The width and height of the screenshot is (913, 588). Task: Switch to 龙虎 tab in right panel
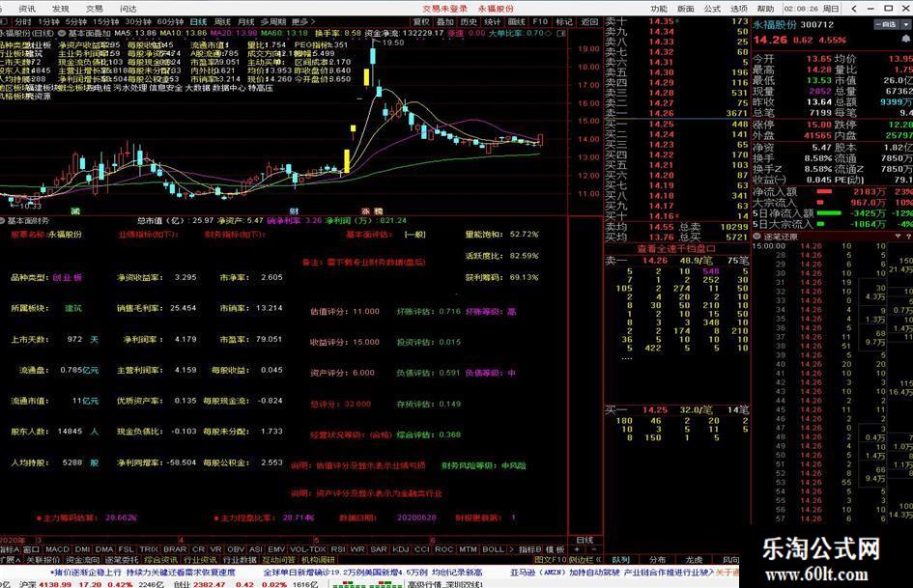[694, 559]
